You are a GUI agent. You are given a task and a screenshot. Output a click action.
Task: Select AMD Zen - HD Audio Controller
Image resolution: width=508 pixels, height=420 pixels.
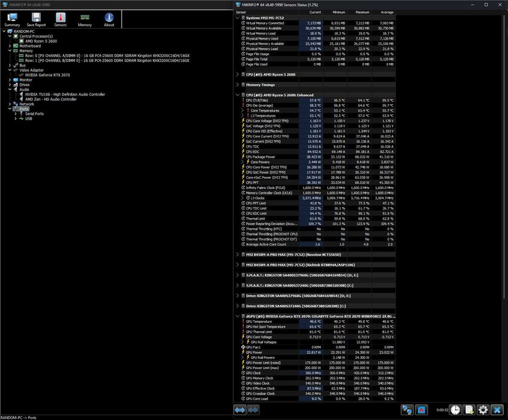click(x=51, y=99)
